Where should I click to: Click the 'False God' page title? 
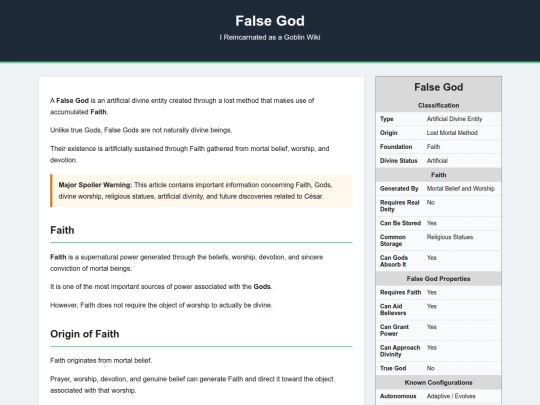270,21
